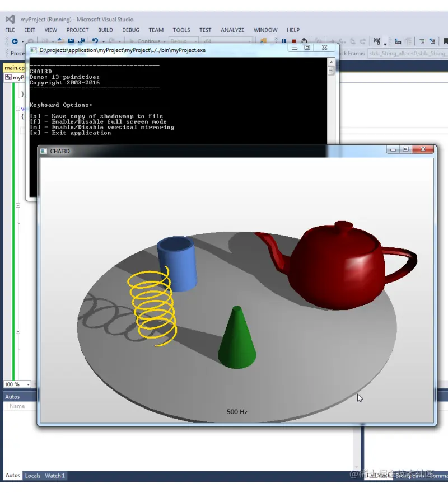The width and height of the screenshot is (448, 493).
Task: Minimize the CHAI3D window
Action: click(393, 149)
